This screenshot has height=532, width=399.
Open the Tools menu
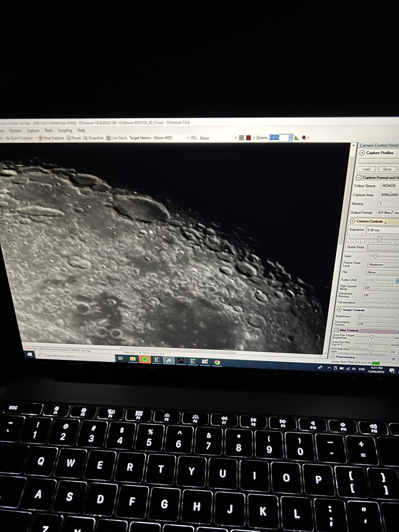[x=48, y=130]
